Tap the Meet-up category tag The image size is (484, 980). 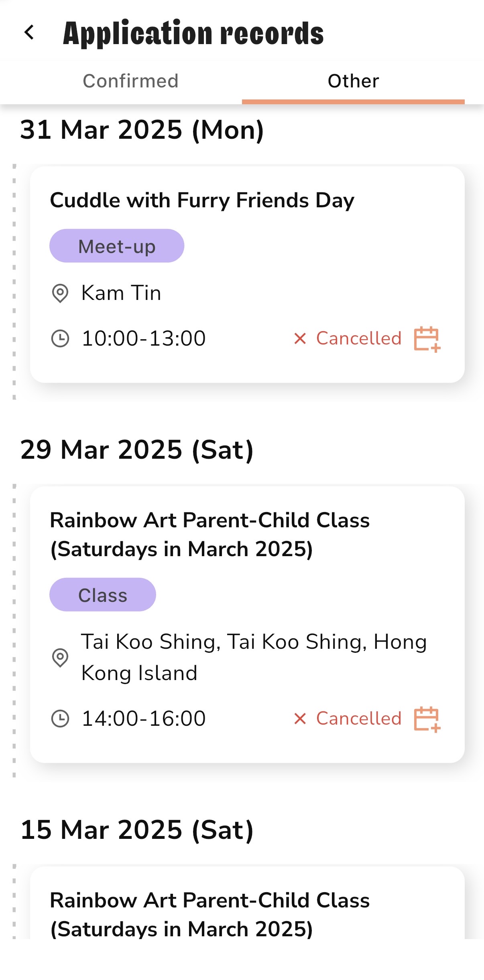click(117, 246)
